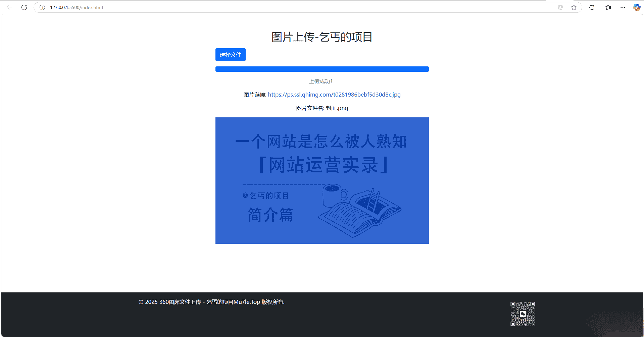Click the uploaded cover image preview
This screenshot has height=337, width=644.
(322, 180)
